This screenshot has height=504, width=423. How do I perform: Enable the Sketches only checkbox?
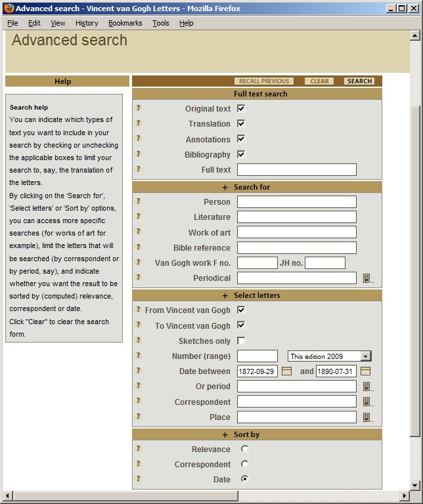point(241,341)
